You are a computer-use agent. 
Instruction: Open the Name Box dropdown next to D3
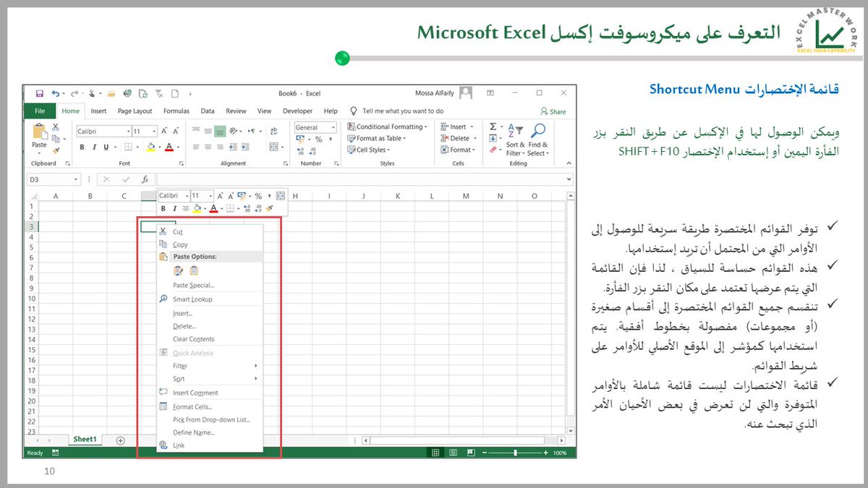tap(77, 179)
